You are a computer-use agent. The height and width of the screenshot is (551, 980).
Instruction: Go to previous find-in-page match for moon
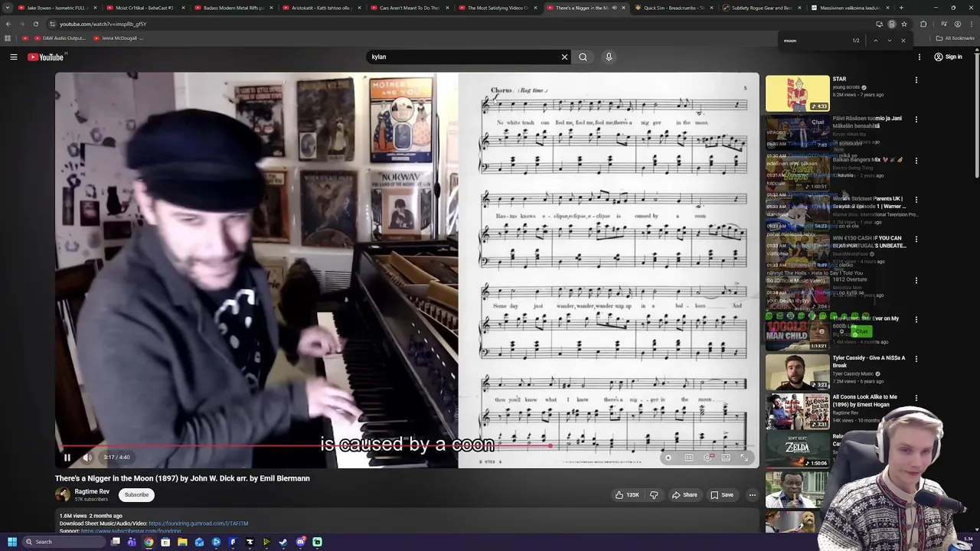(875, 41)
